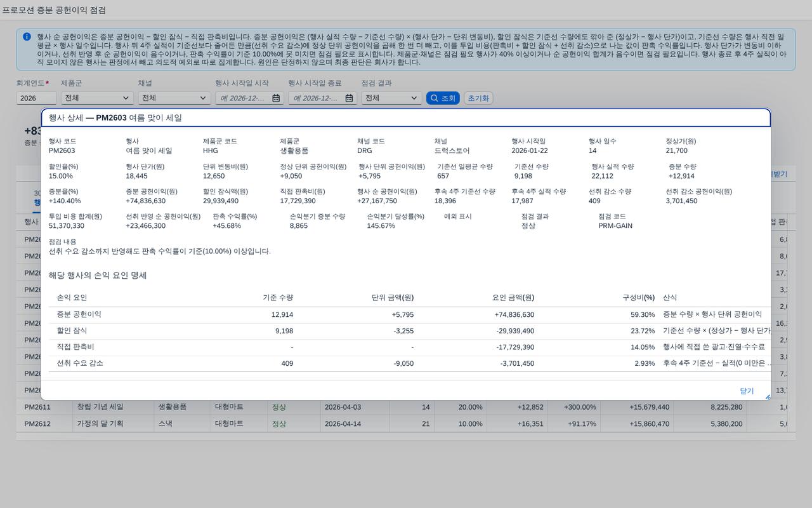Close the dialog with 닫기

tap(747, 391)
